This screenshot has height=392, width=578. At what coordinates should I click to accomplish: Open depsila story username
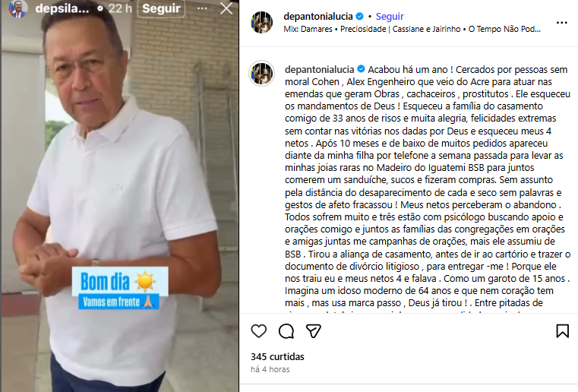click(x=62, y=8)
